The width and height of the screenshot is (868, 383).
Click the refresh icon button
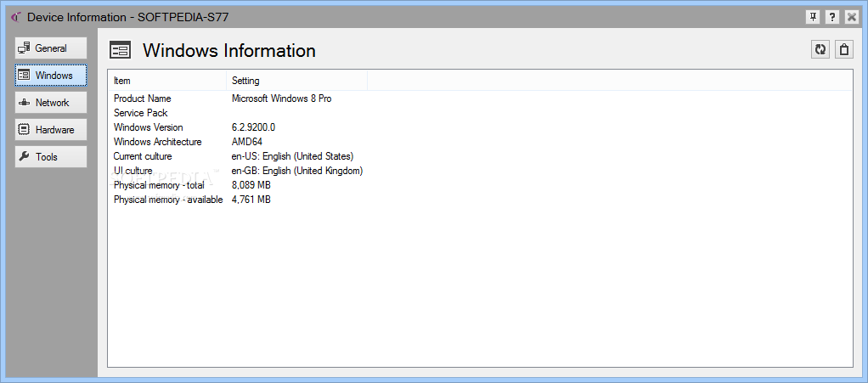tap(820, 49)
